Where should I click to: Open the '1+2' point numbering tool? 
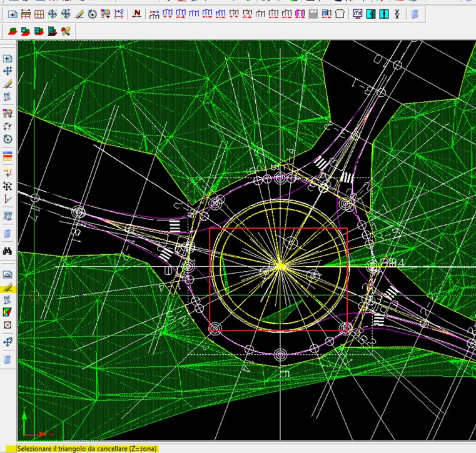119,14
